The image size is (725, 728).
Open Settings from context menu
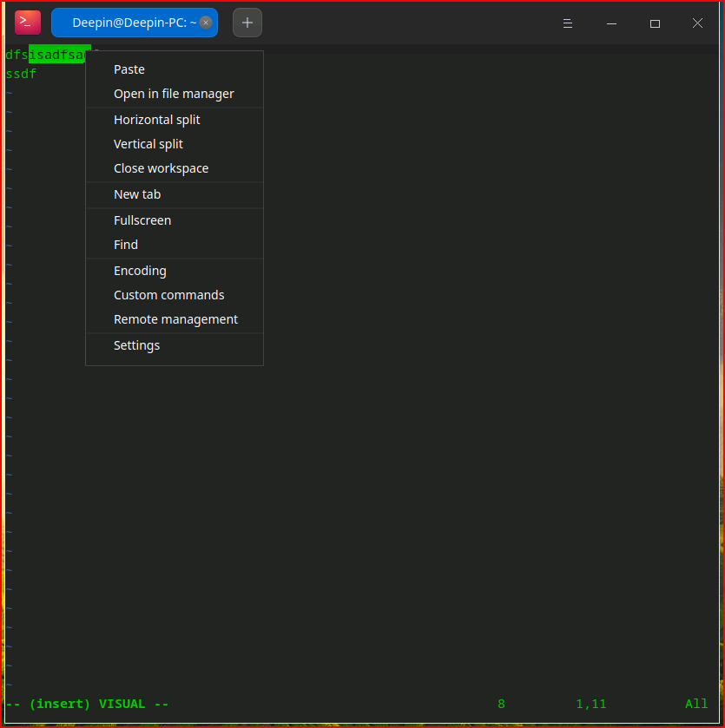tap(175, 345)
